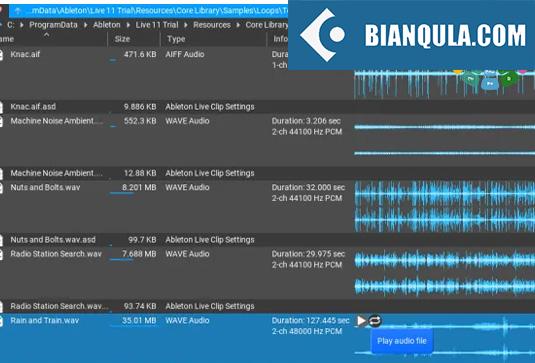Click the up-arrow icon in the address bar

(17, 11)
